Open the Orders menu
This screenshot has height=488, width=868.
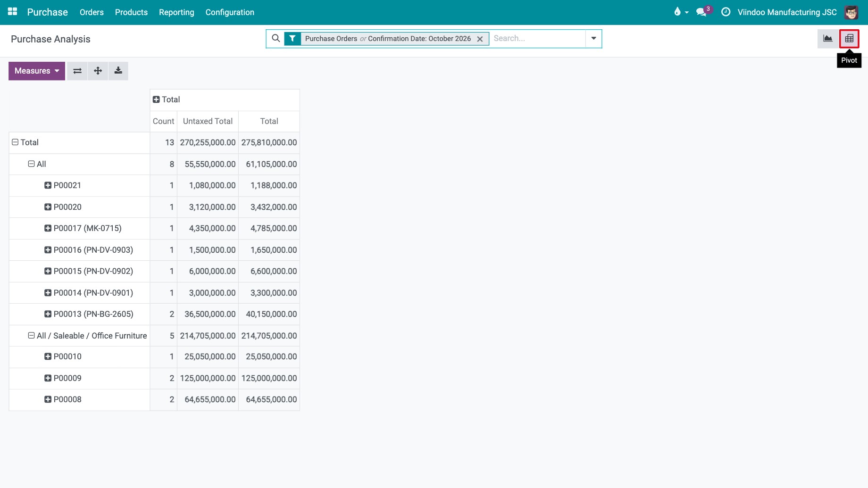(92, 12)
